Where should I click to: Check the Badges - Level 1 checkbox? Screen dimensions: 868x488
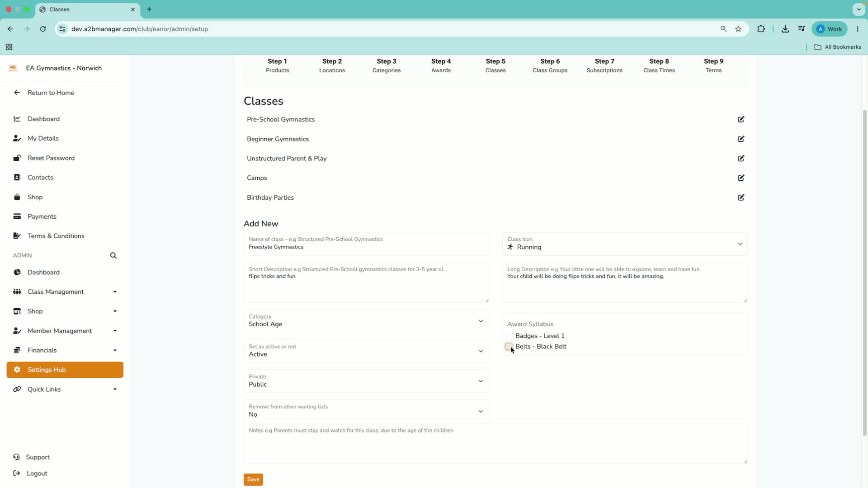509,336
